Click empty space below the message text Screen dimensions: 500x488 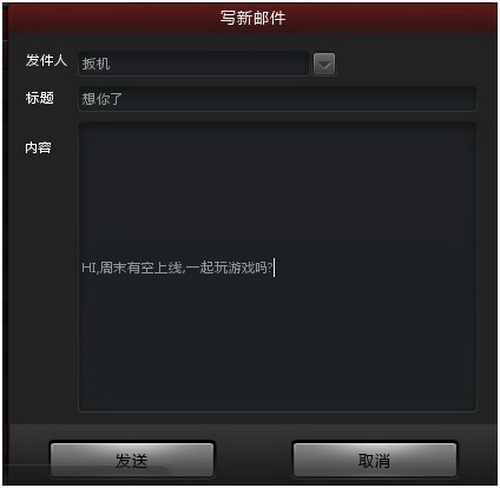(x=277, y=343)
